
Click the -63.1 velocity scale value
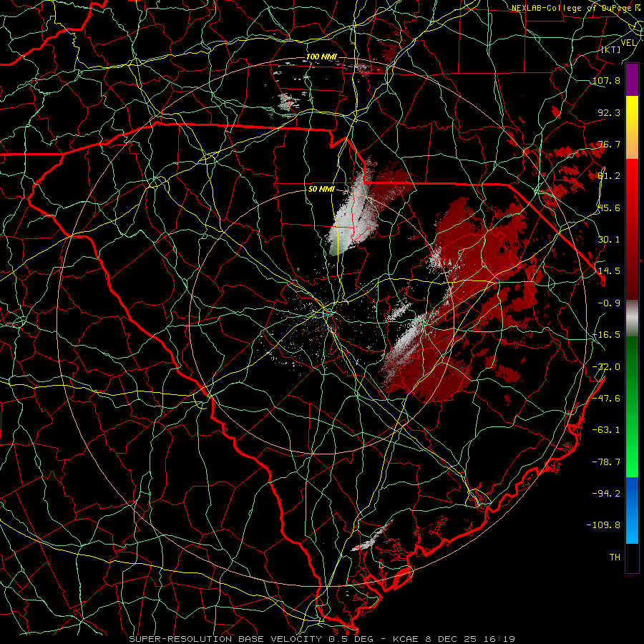point(606,430)
